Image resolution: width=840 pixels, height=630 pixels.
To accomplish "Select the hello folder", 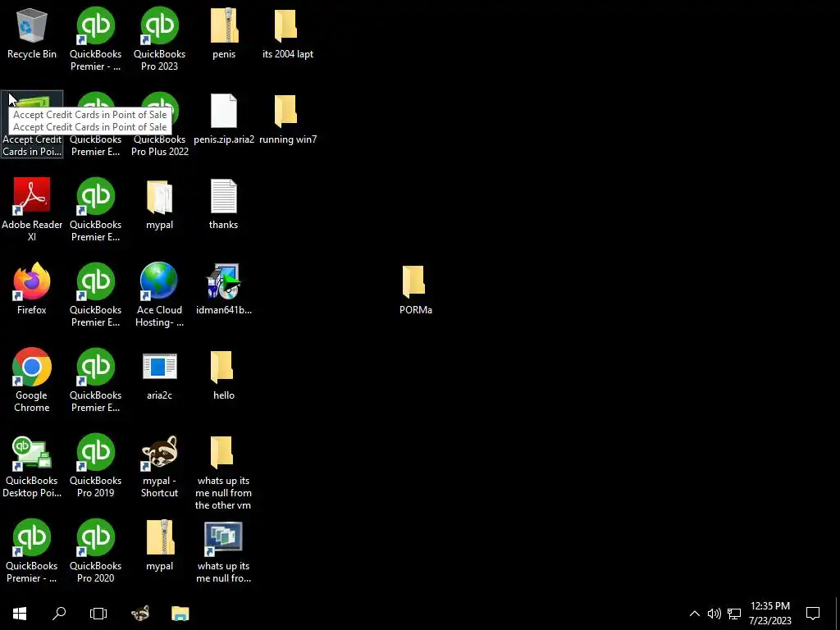I will (223, 374).
